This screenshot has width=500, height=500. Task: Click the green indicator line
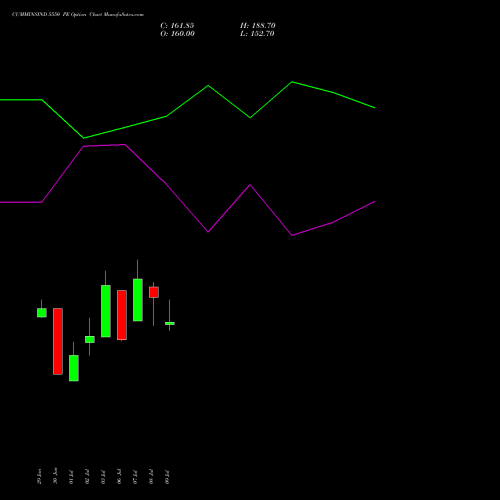point(187,101)
